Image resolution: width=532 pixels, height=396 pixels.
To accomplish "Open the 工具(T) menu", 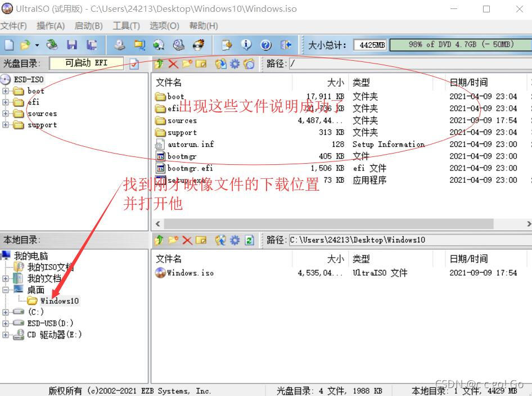I will pyautogui.click(x=126, y=26).
